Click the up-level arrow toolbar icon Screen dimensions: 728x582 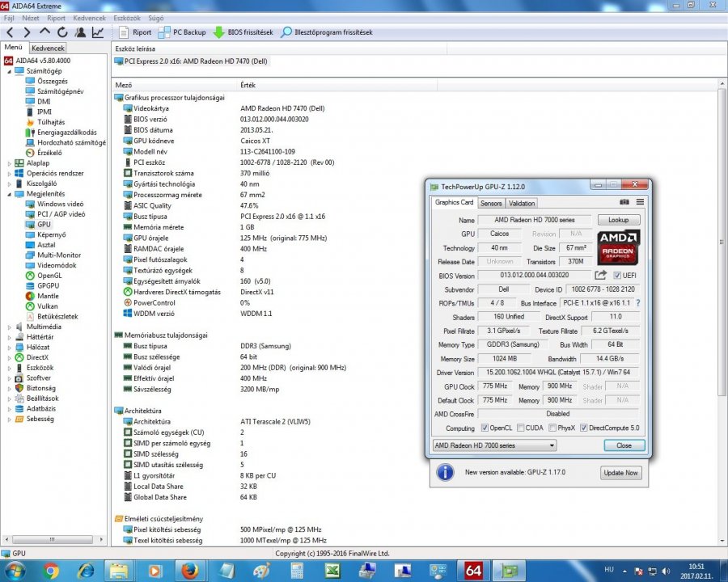44,32
